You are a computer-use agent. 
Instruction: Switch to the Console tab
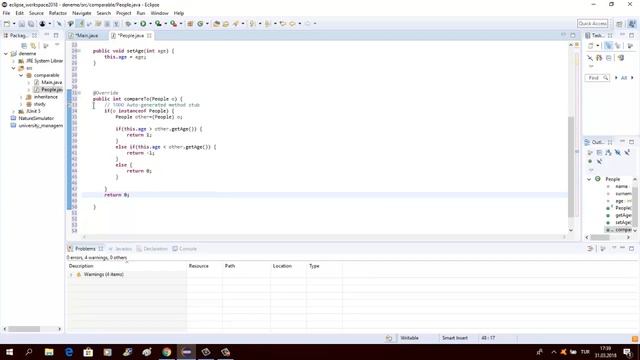(x=184, y=249)
